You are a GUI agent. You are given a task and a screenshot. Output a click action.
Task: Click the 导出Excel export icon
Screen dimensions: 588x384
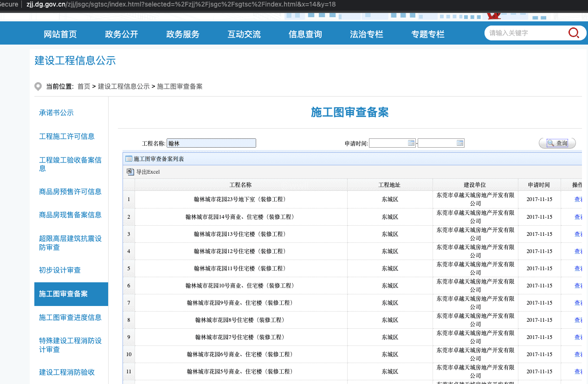[x=130, y=172]
